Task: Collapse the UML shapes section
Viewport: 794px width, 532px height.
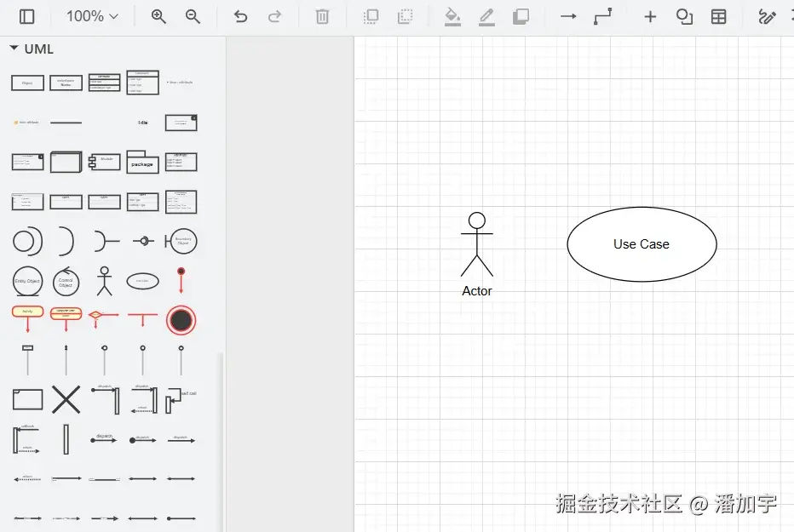Action: tap(32, 49)
